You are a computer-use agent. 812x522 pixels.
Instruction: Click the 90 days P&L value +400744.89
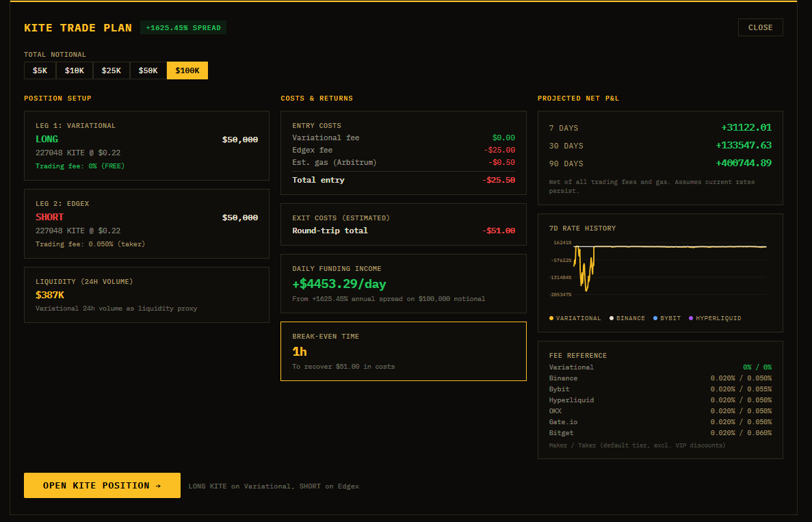coord(744,163)
